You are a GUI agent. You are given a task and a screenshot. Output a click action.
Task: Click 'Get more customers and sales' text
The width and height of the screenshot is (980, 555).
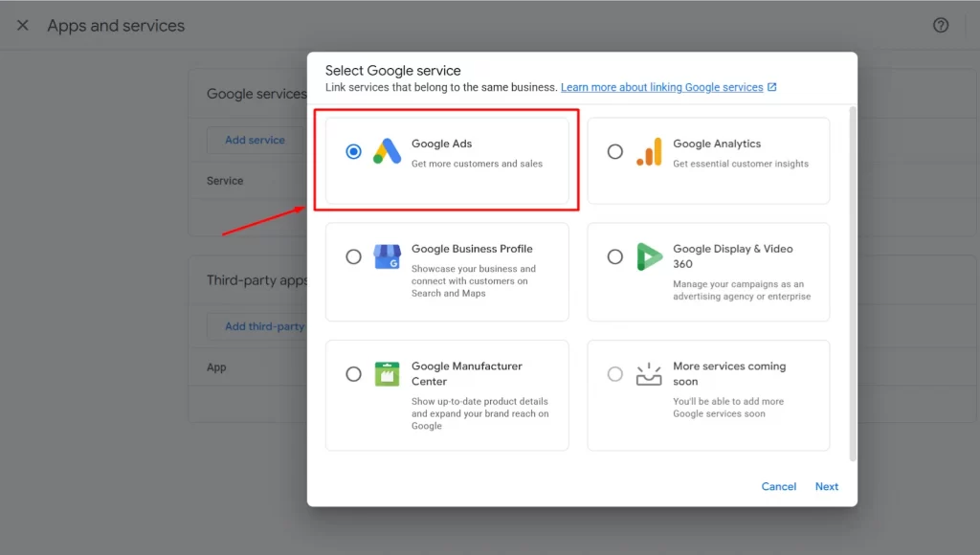[x=477, y=164]
